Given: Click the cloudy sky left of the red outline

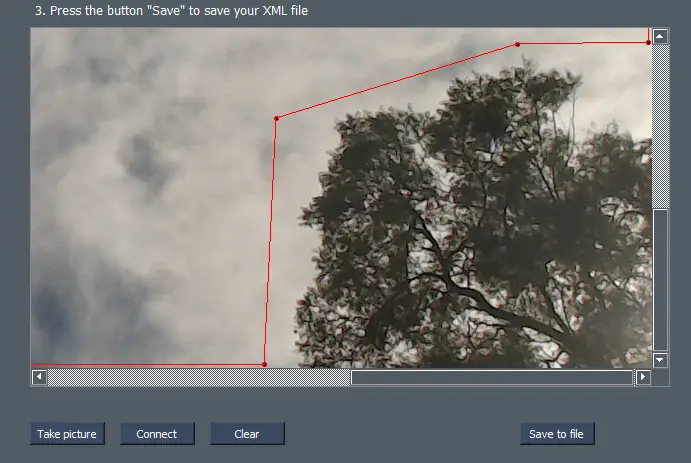Looking at the screenshot, I should pos(140,200).
